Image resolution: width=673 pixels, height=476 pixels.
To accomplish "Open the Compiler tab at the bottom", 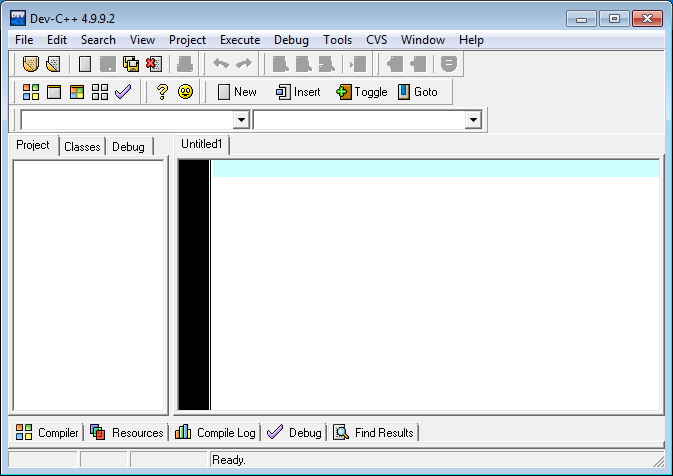I will pos(47,433).
